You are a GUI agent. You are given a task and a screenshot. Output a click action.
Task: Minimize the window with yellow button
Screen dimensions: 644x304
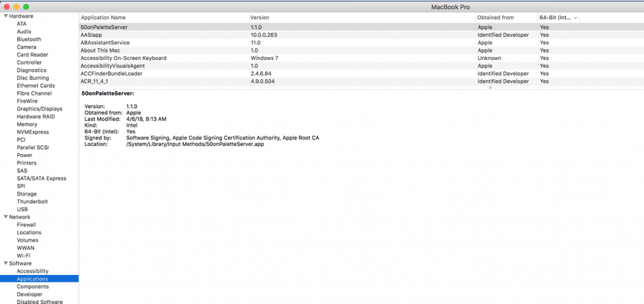click(x=16, y=7)
